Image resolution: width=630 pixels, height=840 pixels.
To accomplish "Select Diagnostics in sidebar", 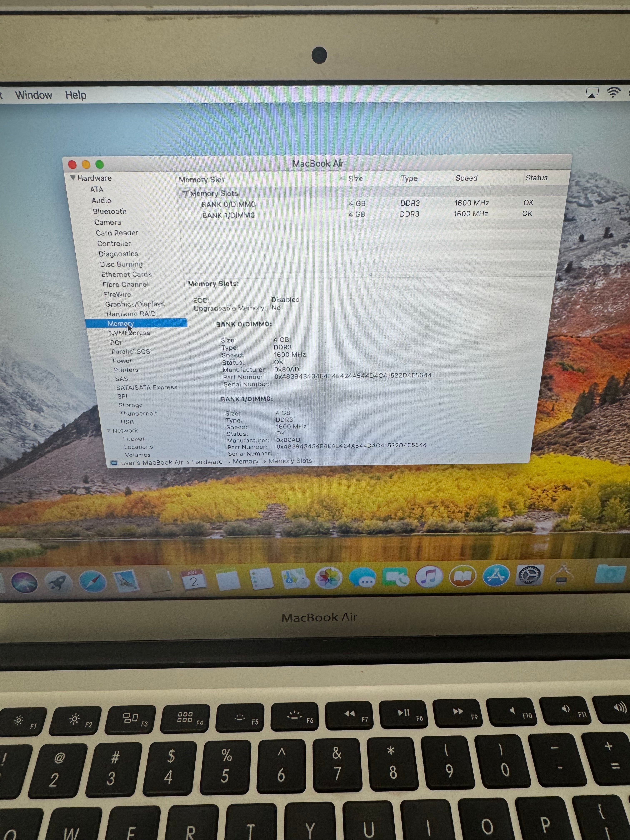I will point(119,254).
